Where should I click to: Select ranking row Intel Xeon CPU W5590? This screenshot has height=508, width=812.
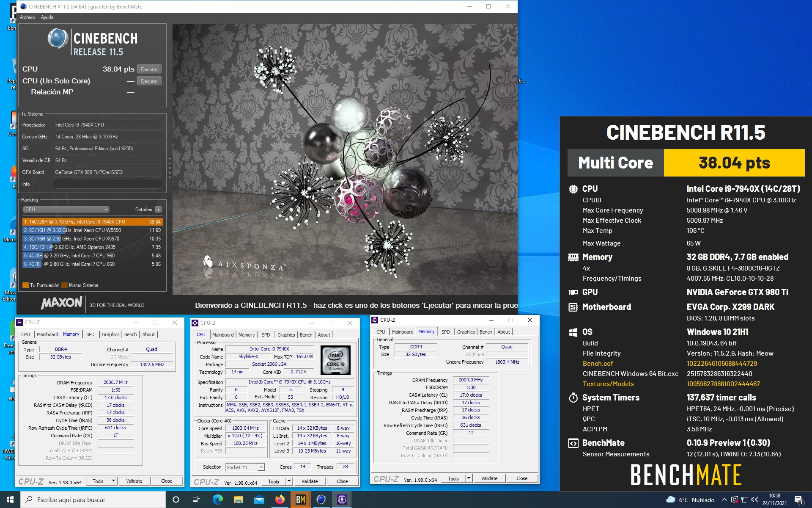92,230
